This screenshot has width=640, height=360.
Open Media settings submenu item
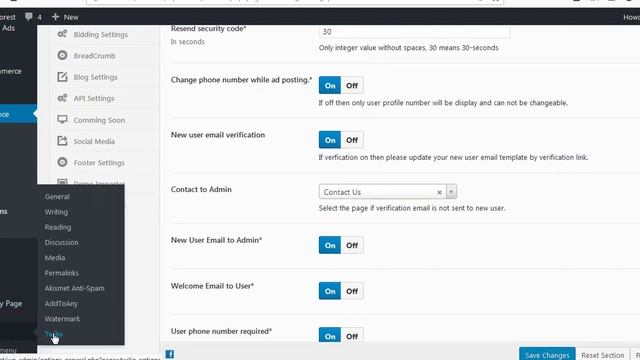point(55,258)
